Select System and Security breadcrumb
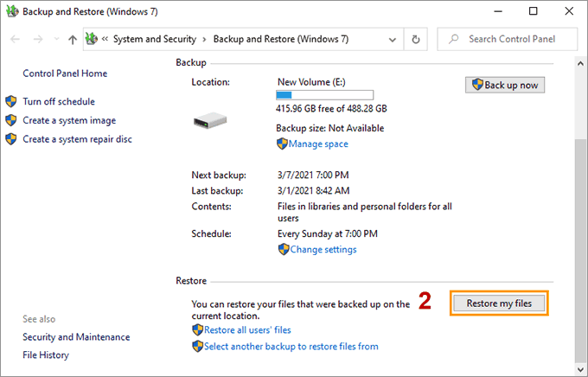The image size is (588, 377). coord(154,40)
